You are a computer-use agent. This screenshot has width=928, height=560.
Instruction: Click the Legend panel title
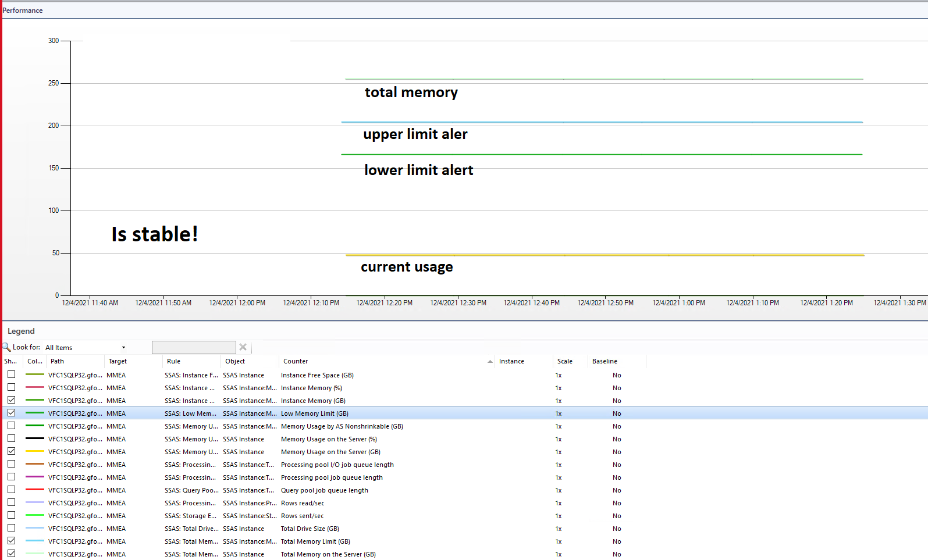point(21,331)
